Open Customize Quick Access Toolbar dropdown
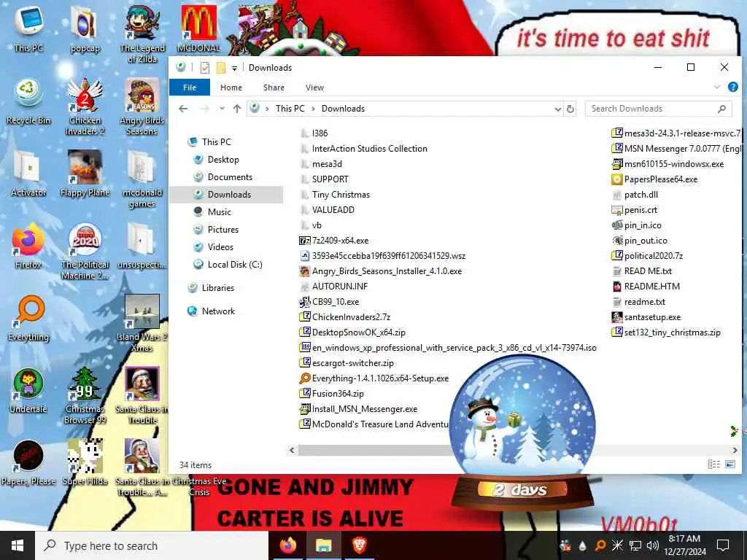747x560 pixels. click(234, 69)
